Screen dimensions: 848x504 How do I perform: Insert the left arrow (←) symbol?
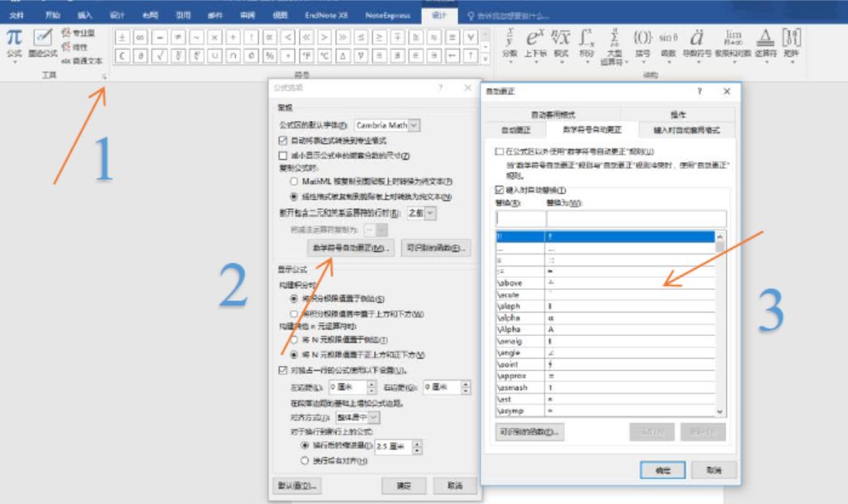[x=454, y=56]
